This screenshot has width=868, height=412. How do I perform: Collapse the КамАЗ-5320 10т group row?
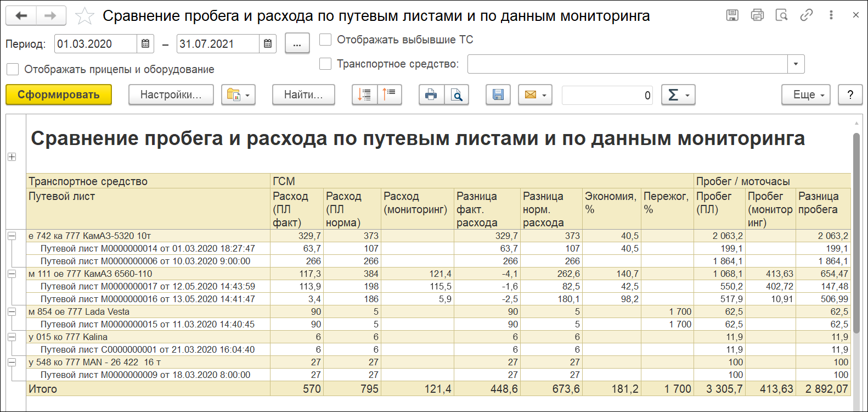12,236
